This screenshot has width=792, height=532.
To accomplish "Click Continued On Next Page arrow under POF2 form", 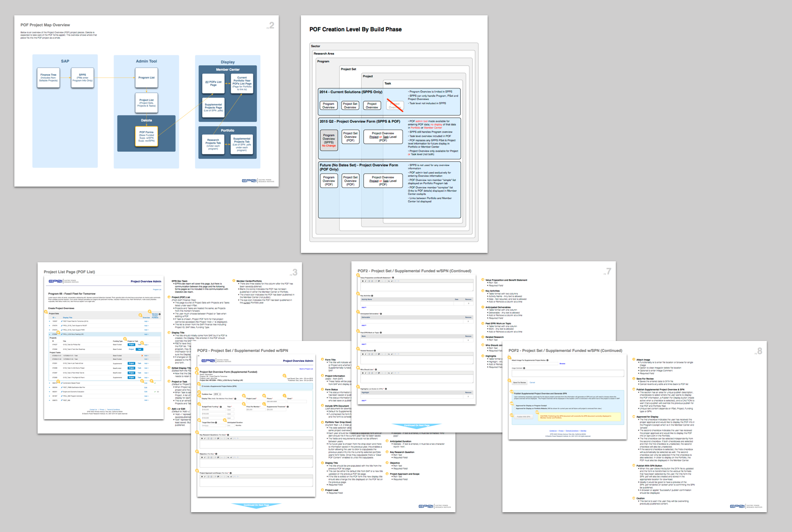I will (x=256, y=505).
